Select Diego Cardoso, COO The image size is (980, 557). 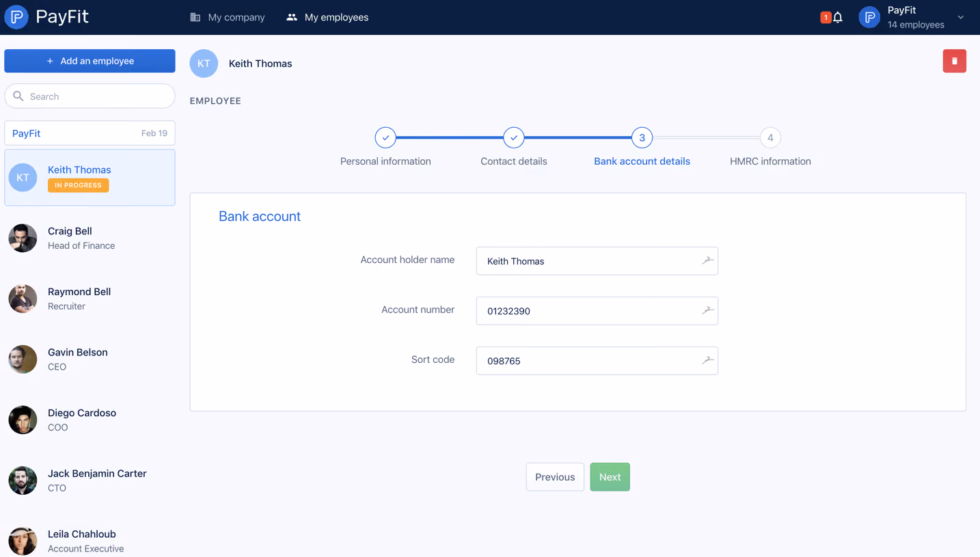90,420
